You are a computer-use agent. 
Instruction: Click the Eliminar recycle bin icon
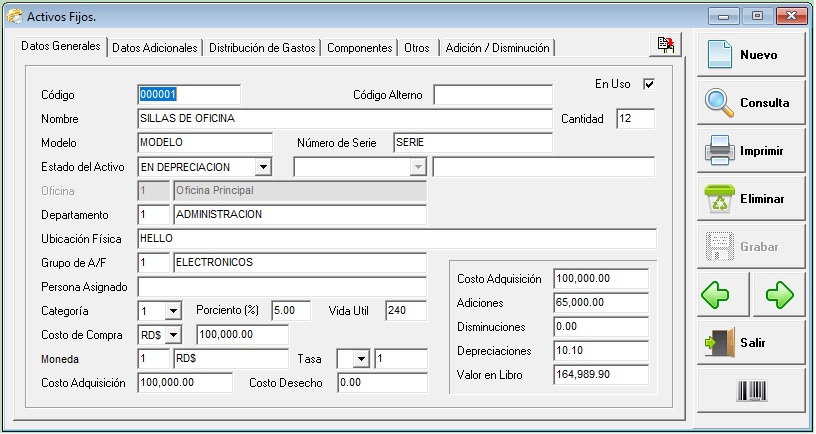click(720, 199)
